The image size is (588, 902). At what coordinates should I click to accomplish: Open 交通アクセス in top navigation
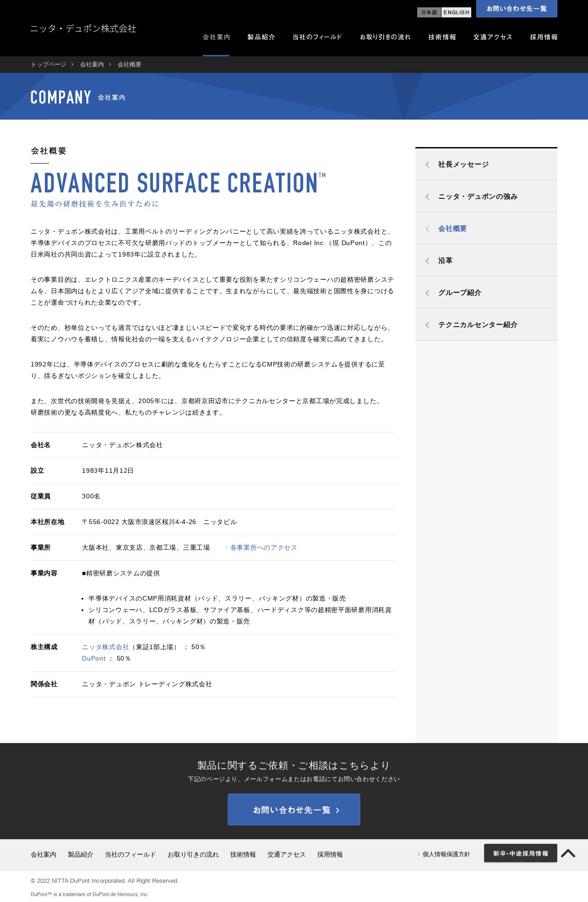(x=493, y=37)
